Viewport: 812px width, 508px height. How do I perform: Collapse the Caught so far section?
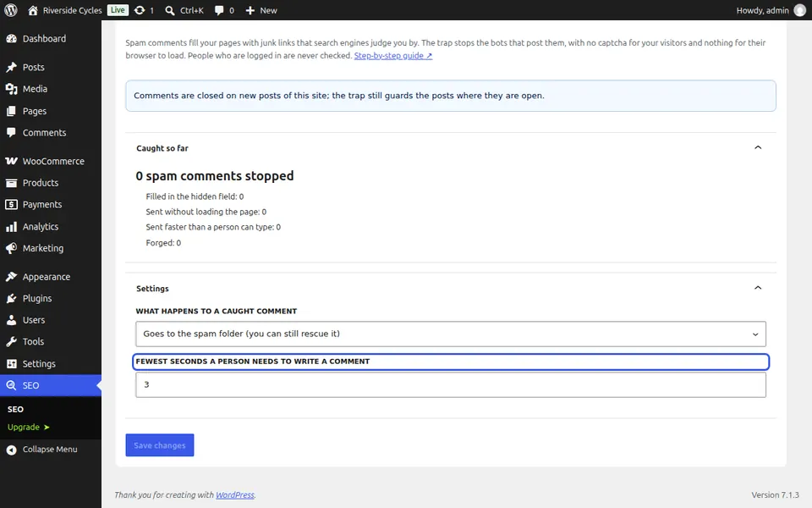click(758, 147)
